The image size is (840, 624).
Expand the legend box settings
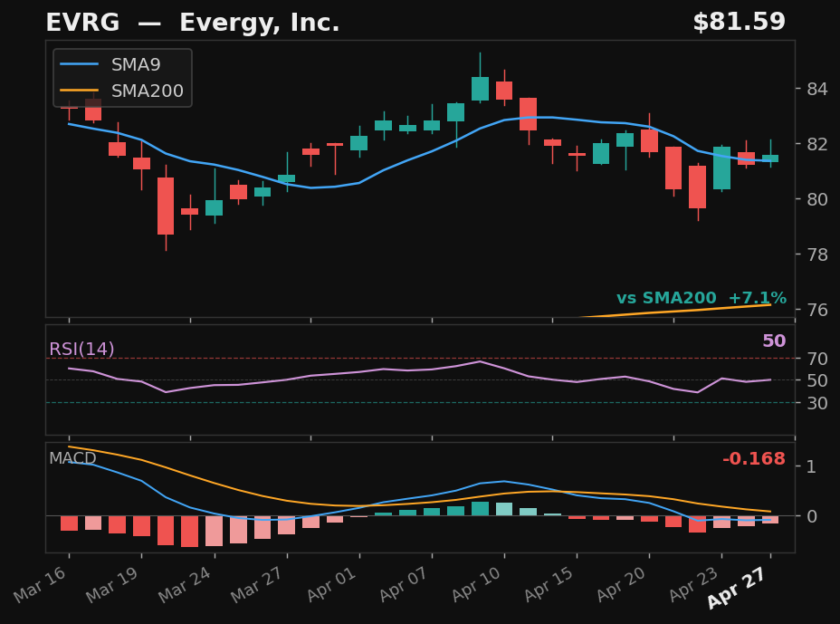coord(121,78)
